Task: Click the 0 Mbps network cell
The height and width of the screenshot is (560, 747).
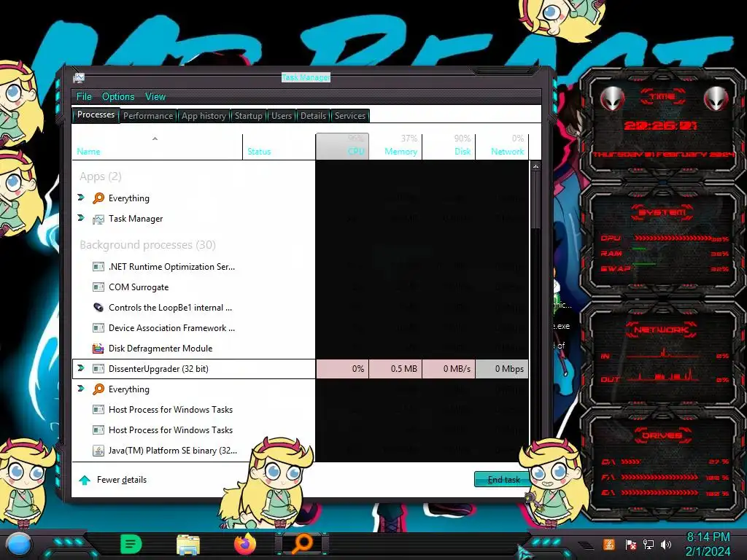Action: [502, 369]
